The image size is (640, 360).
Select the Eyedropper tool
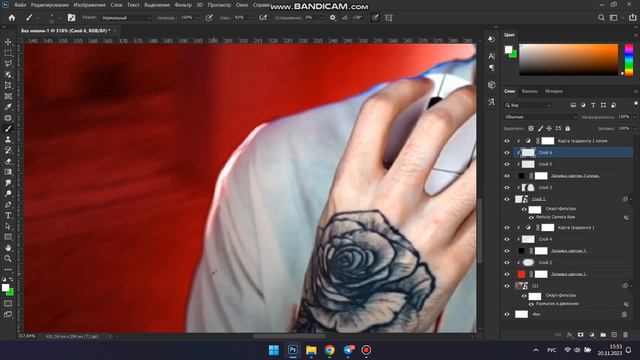pos(8,107)
